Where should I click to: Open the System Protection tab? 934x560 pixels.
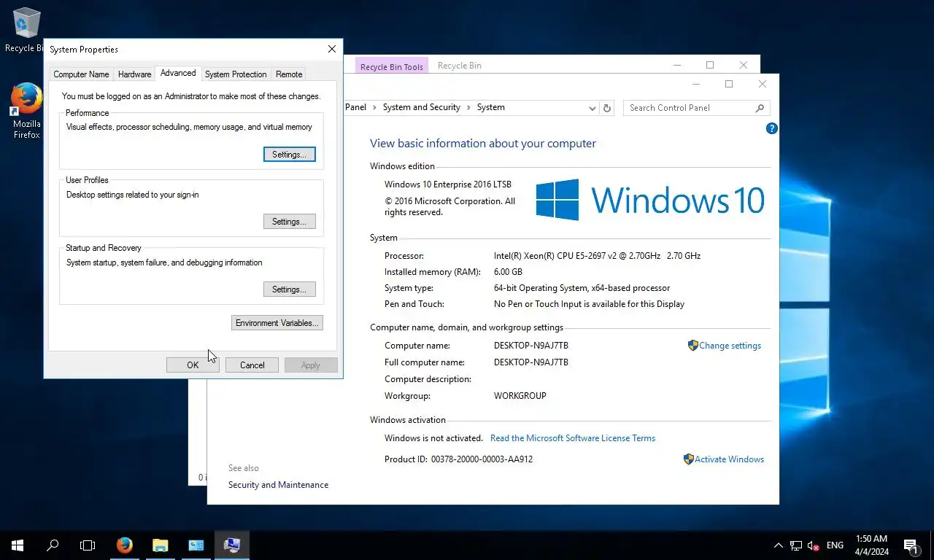coord(236,74)
